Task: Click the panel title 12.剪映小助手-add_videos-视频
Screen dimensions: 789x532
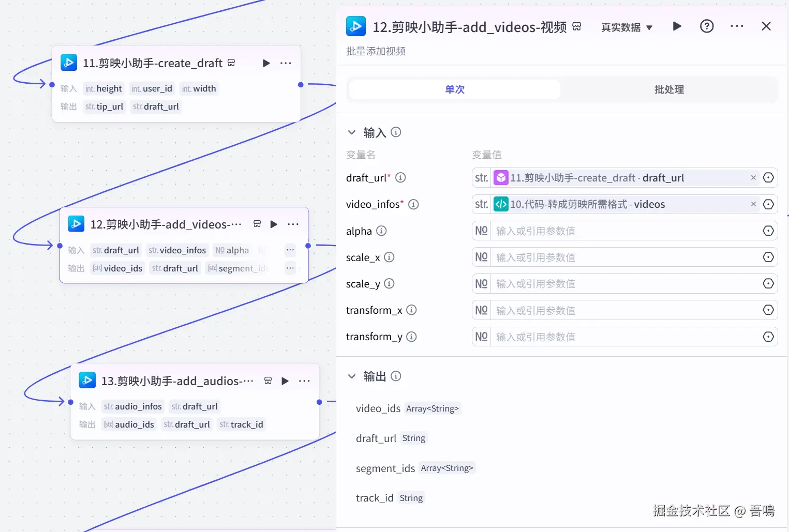Action: tap(470, 27)
